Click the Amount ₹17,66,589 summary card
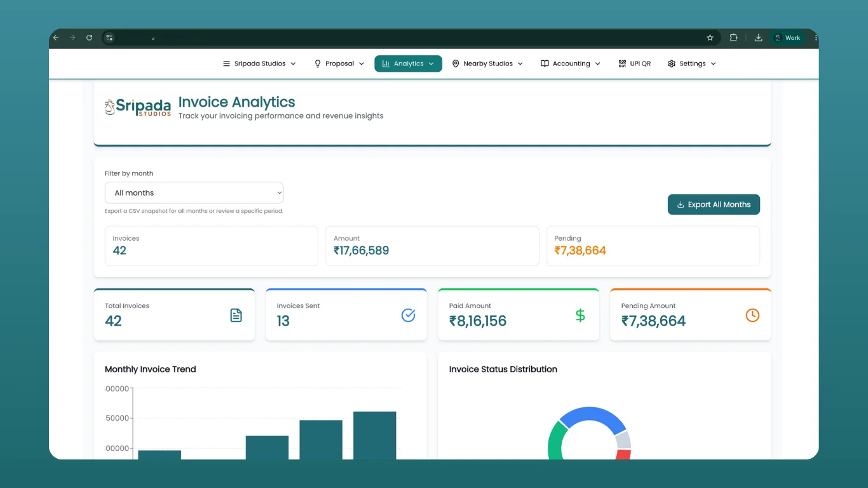Screen dimensions: 868x488 [432, 246]
